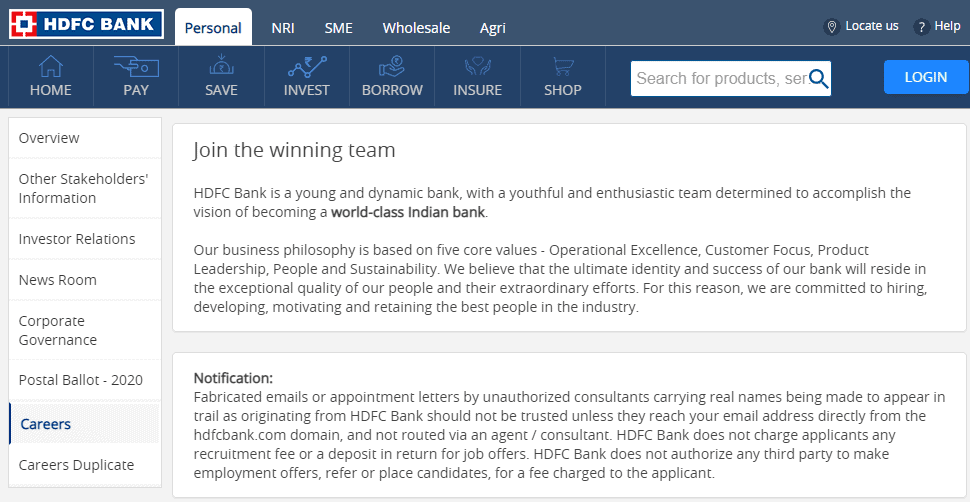Open the Insure hands-heart icon

click(477, 66)
